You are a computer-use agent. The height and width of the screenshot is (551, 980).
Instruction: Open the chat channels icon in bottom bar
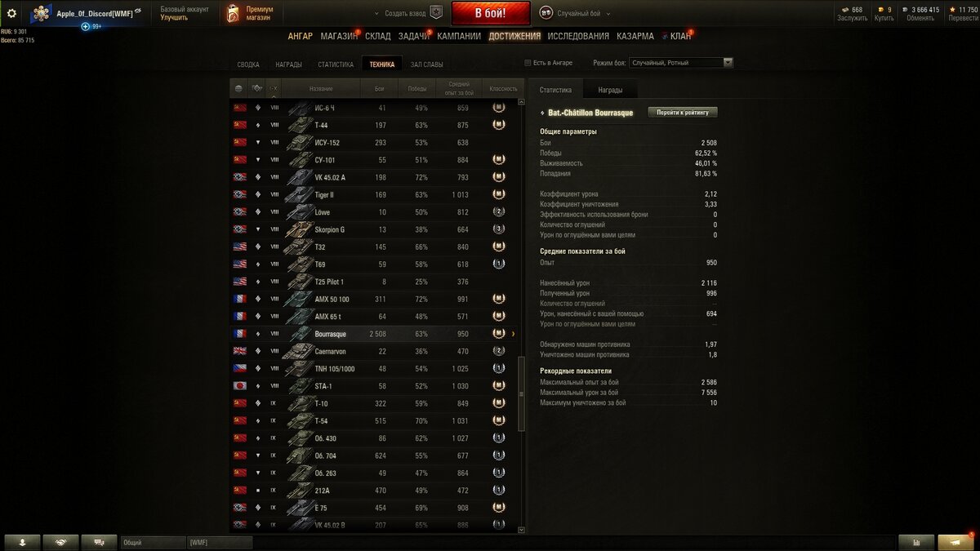tap(99, 542)
